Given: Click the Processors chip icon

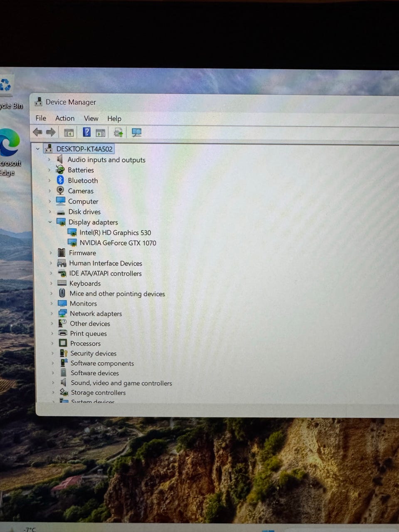Looking at the screenshot, I should (x=63, y=343).
